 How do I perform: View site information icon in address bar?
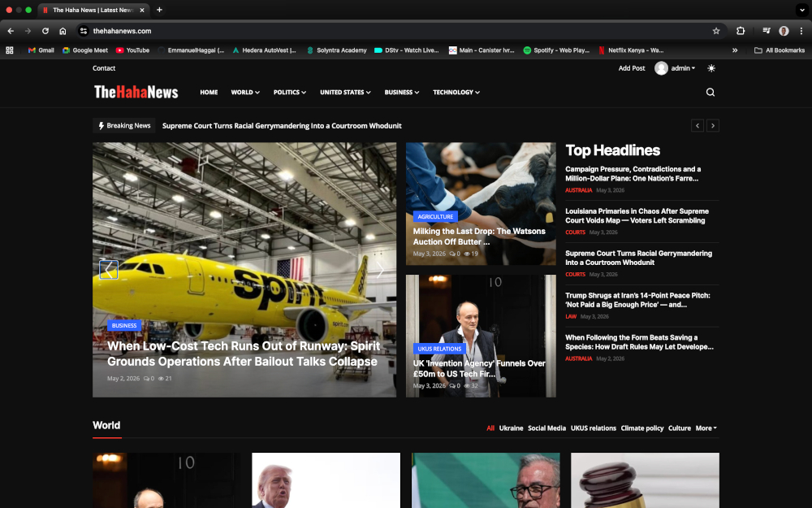coord(84,31)
